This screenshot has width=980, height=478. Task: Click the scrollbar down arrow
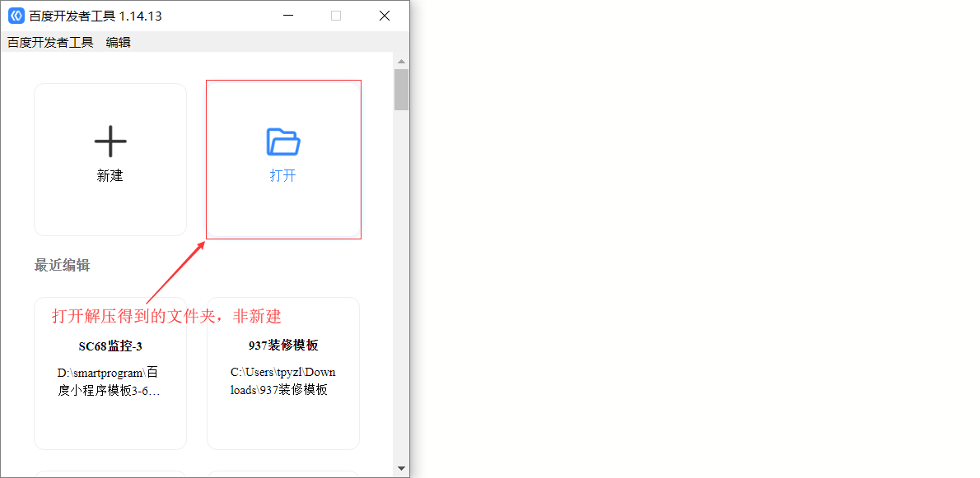(401, 468)
